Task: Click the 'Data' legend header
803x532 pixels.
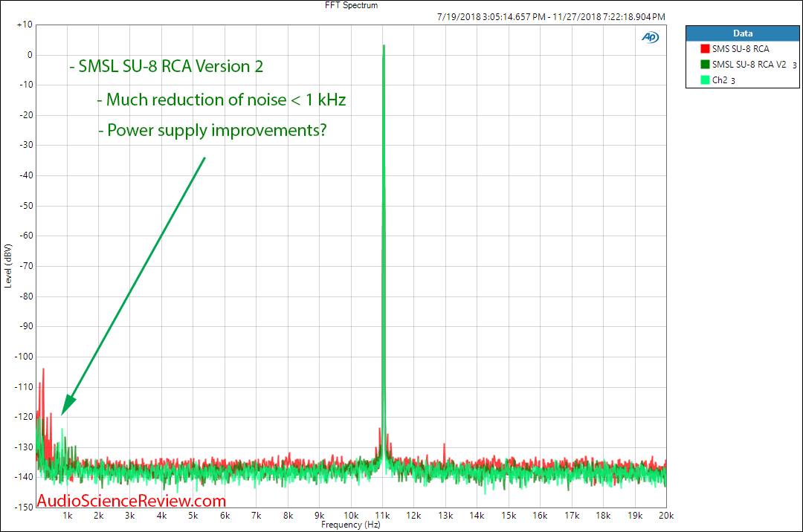Action: (743, 33)
